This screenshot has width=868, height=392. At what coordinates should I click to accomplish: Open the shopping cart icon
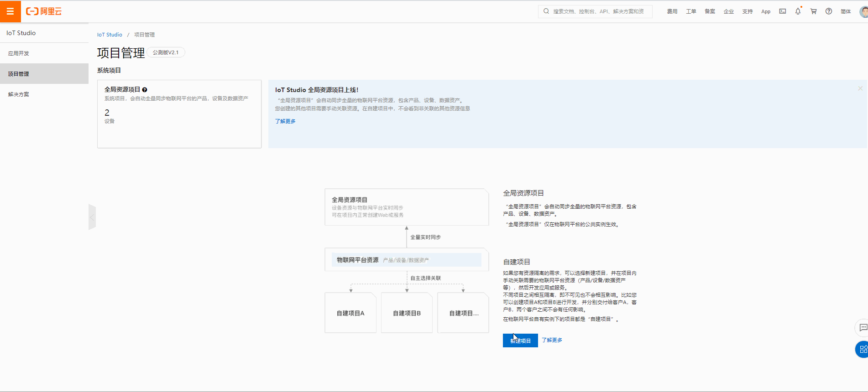813,11
